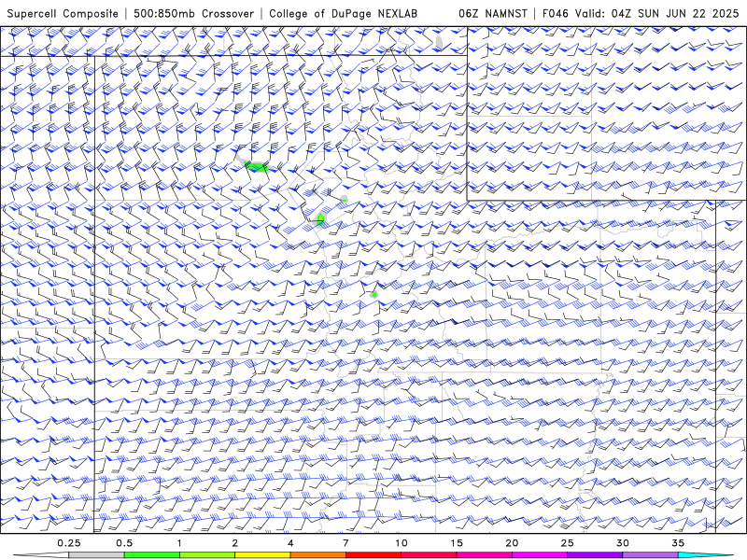The image size is (747, 560).
Task: Click the small green diamond-shaped supercell spot
Action: coord(375,295)
